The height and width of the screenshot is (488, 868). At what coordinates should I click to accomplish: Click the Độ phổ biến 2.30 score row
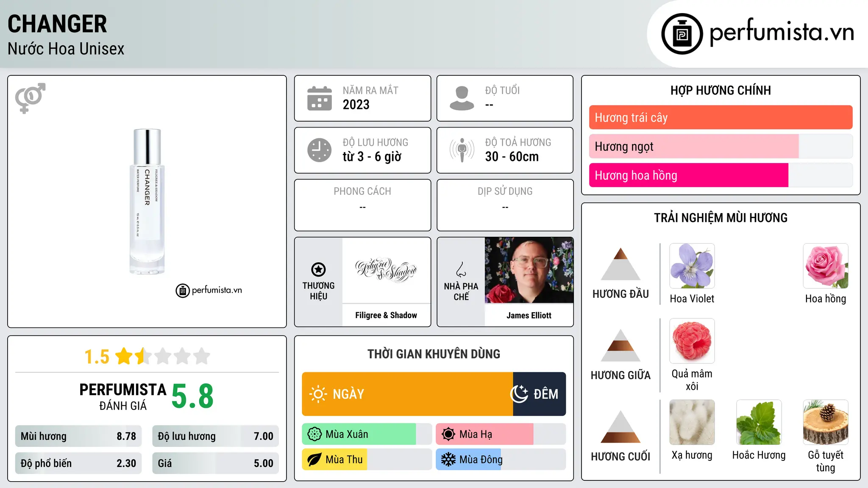(x=78, y=463)
